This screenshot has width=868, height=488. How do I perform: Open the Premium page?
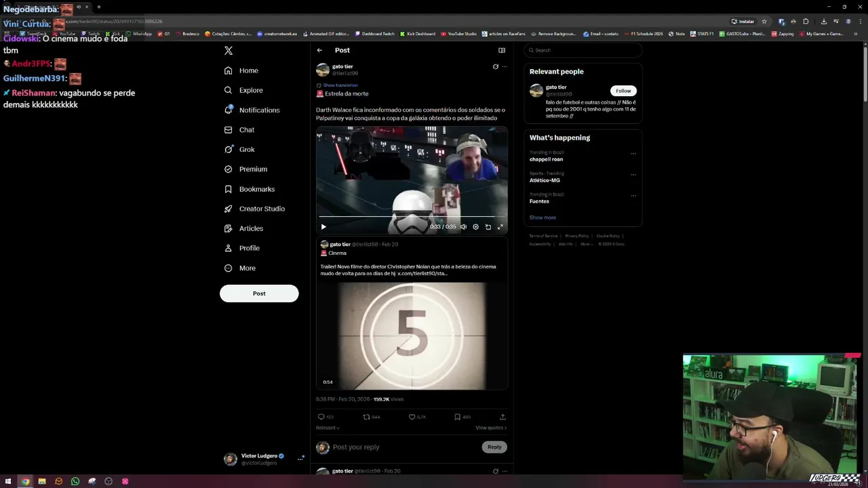point(245,169)
